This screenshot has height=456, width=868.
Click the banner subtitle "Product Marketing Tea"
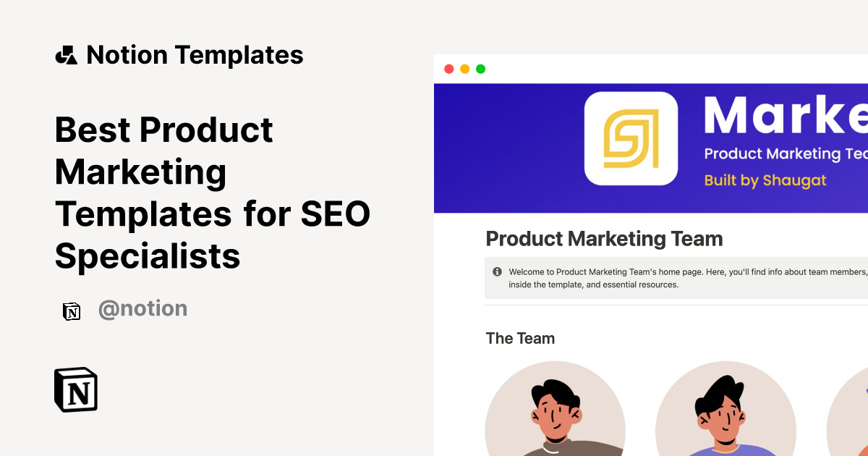785,153
